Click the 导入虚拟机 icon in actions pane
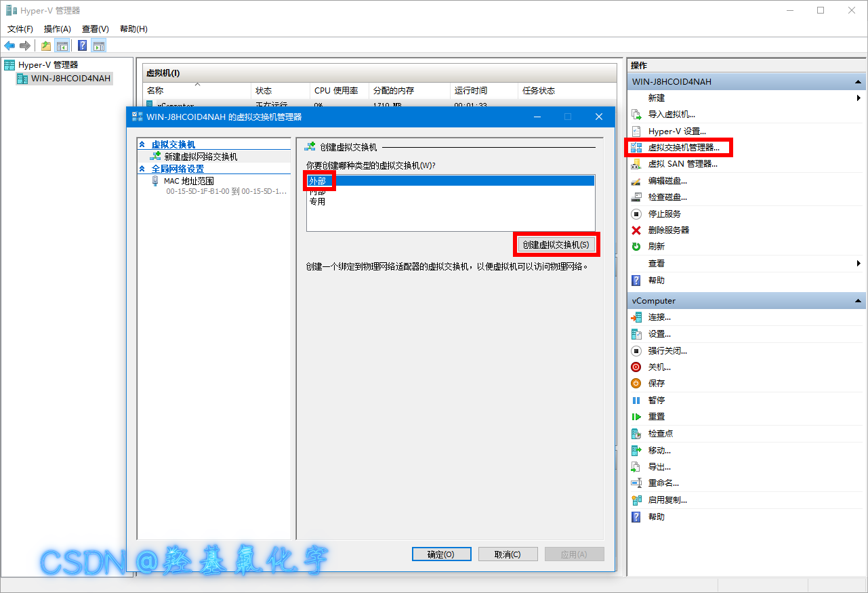Viewport: 868px width, 593px height. (636, 115)
